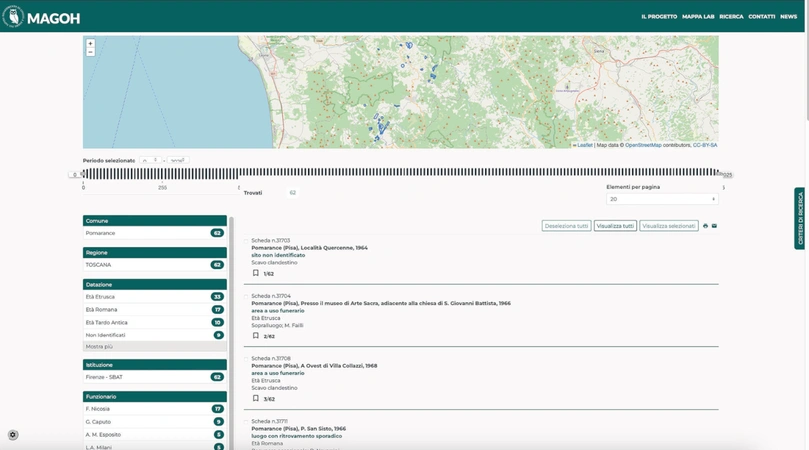The width and height of the screenshot is (809, 450).
Task: Go to Il Progetto in navigation
Action: 659,17
